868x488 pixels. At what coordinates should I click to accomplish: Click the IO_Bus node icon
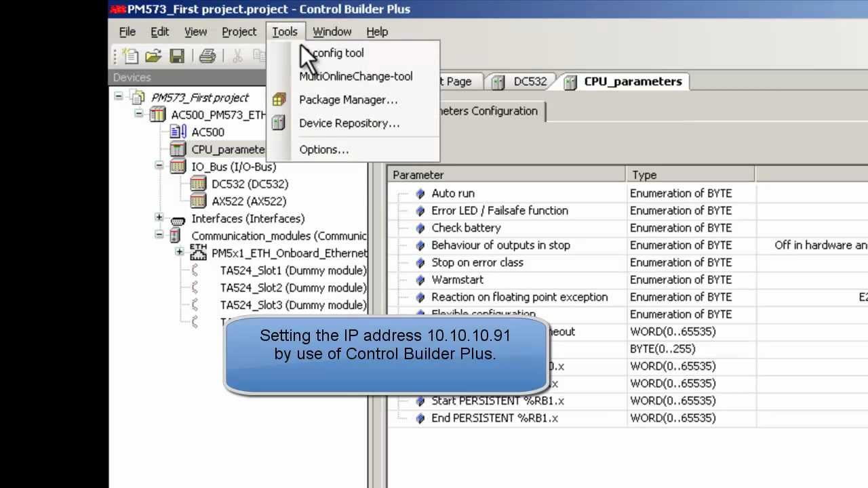click(x=178, y=167)
